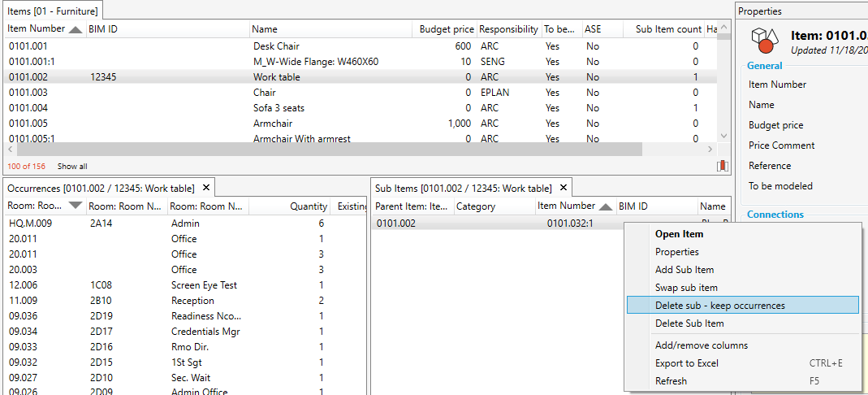This screenshot has height=395, width=868.
Task: Click sort arrow on Sub Items Item Number column
Action: point(606,206)
